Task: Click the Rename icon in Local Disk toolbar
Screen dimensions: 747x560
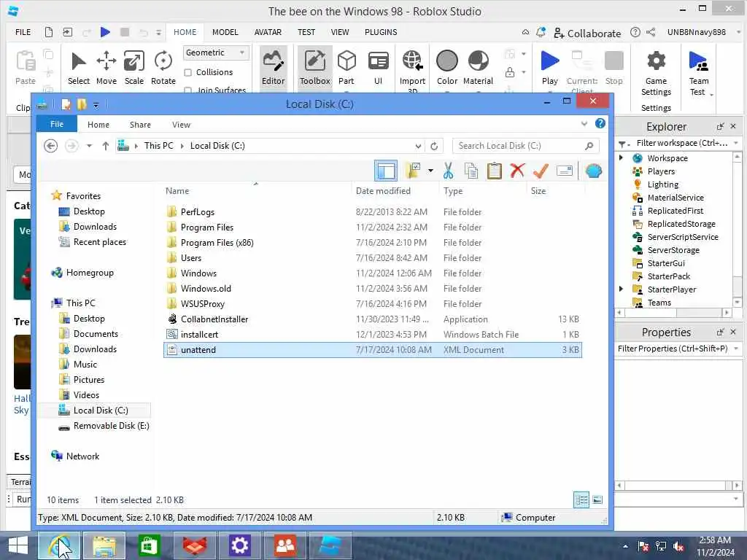Action: [564, 171]
